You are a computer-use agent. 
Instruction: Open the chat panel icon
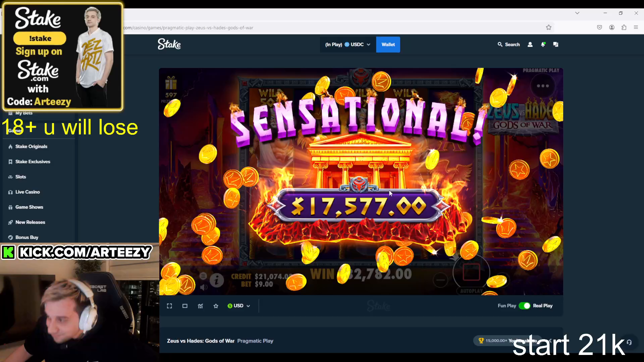pyautogui.click(x=556, y=44)
